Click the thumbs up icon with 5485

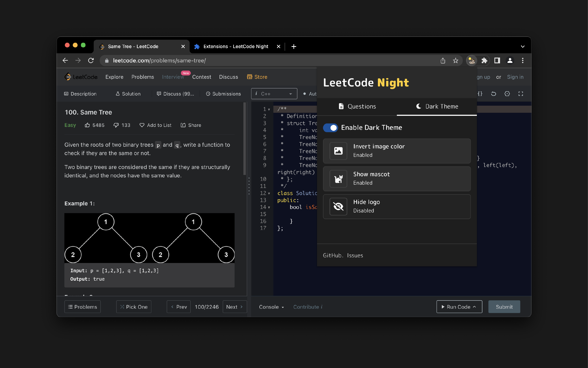tap(87, 125)
